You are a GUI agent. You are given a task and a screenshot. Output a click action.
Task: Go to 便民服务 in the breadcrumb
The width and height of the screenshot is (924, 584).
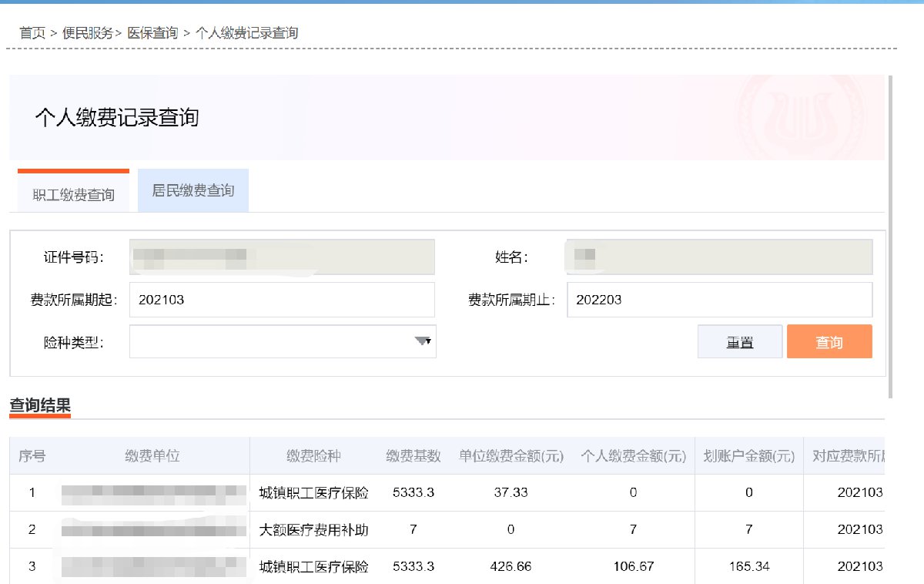(88, 33)
